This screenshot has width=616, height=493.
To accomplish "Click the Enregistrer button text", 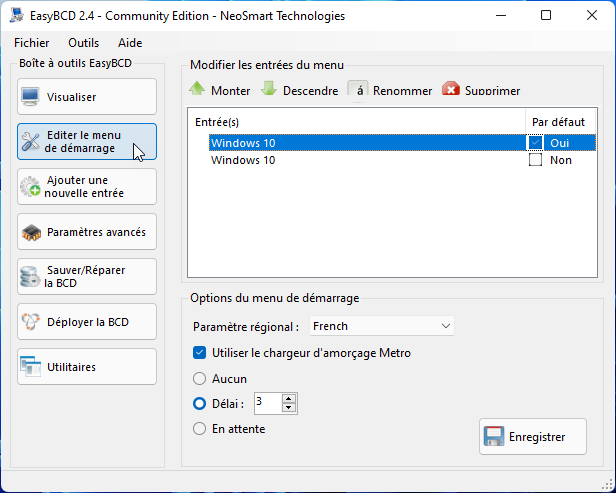I will click(x=537, y=437).
